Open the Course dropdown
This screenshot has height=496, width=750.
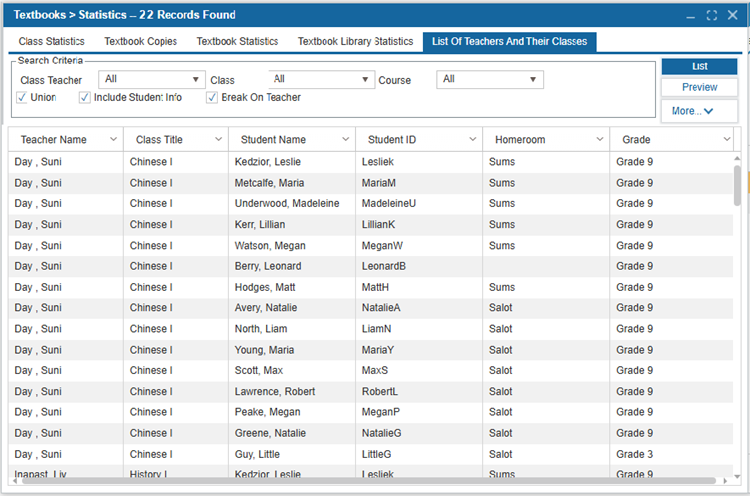coord(490,79)
